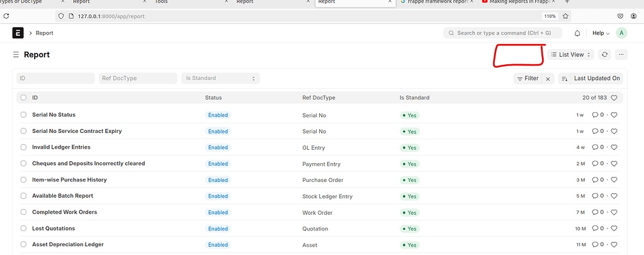The width and height of the screenshot is (644, 255).
Task: Clear filters with the x button
Action: coord(548,79)
